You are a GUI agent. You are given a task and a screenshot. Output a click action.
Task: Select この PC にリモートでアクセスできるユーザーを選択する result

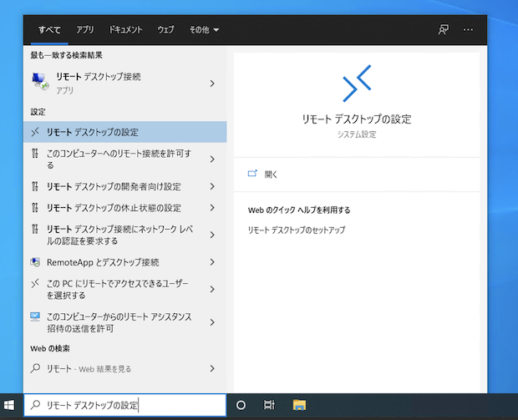click(x=124, y=289)
